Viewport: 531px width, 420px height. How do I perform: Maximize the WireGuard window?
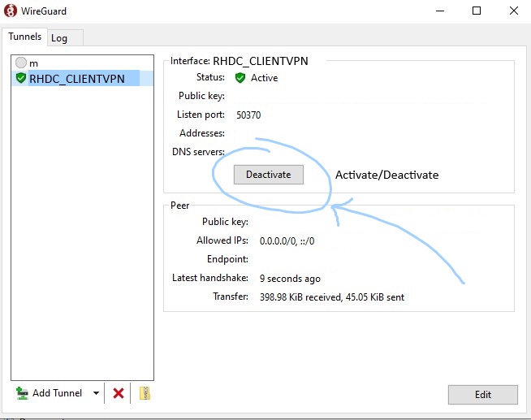click(477, 11)
